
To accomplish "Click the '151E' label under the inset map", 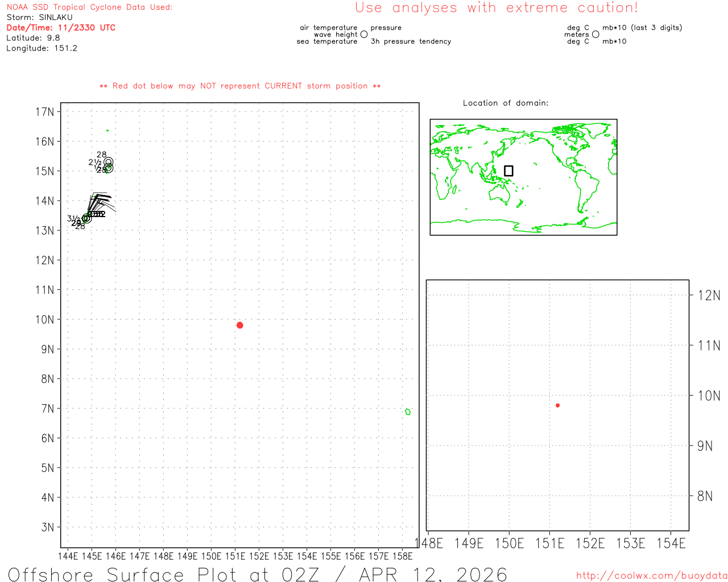I will pos(550,543).
